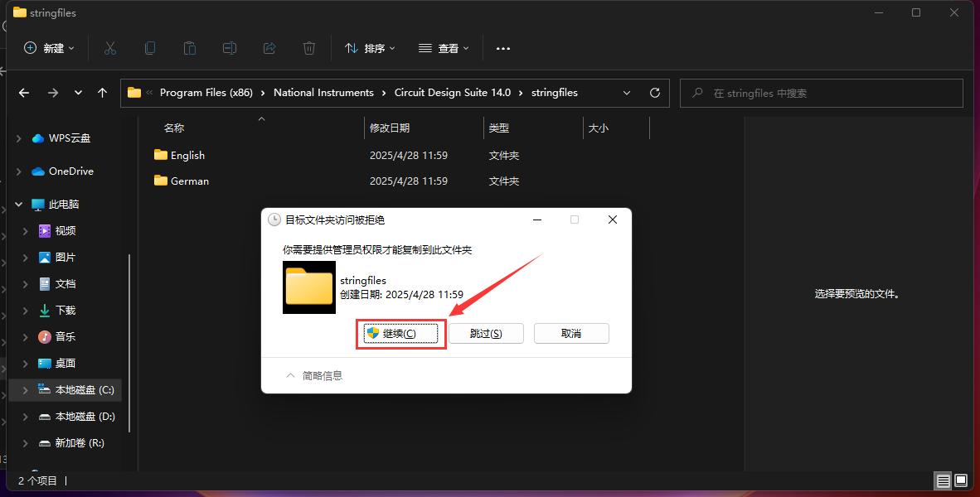980x497 pixels.
Task: Open 文档 in navigation pane
Action: 65,284
